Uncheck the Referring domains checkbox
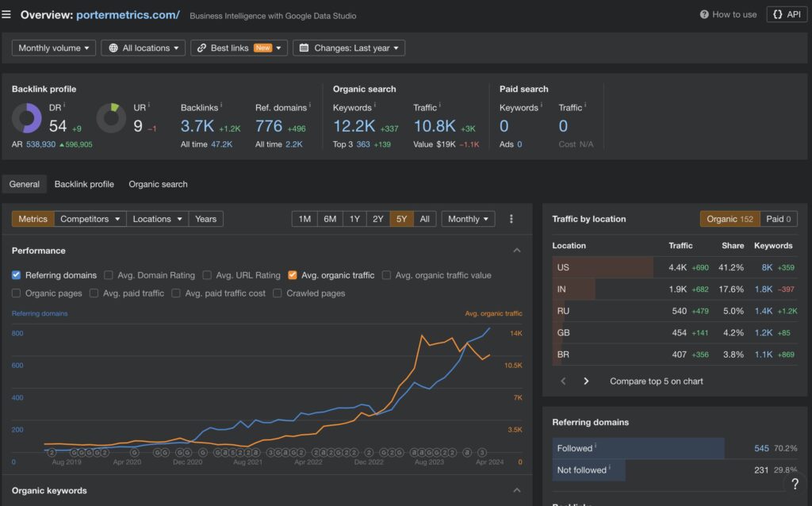This screenshot has width=812, height=506. click(16, 275)
